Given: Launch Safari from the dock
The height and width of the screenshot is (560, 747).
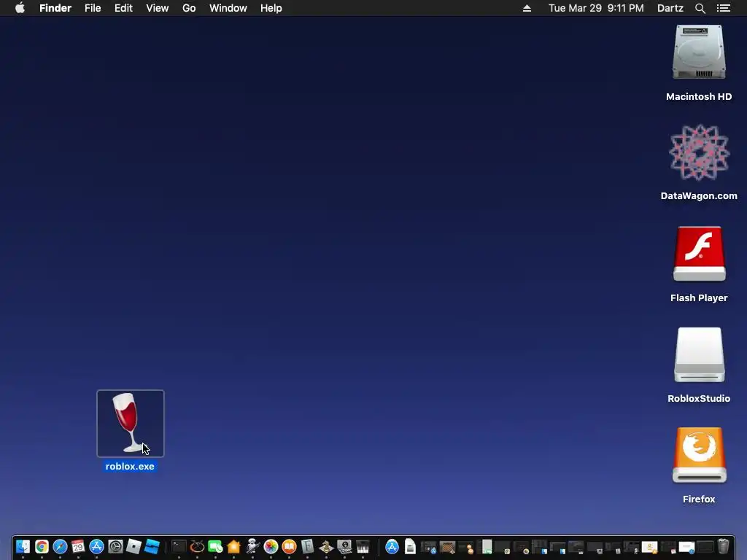Looking at the screenshot, I should 60,546.
